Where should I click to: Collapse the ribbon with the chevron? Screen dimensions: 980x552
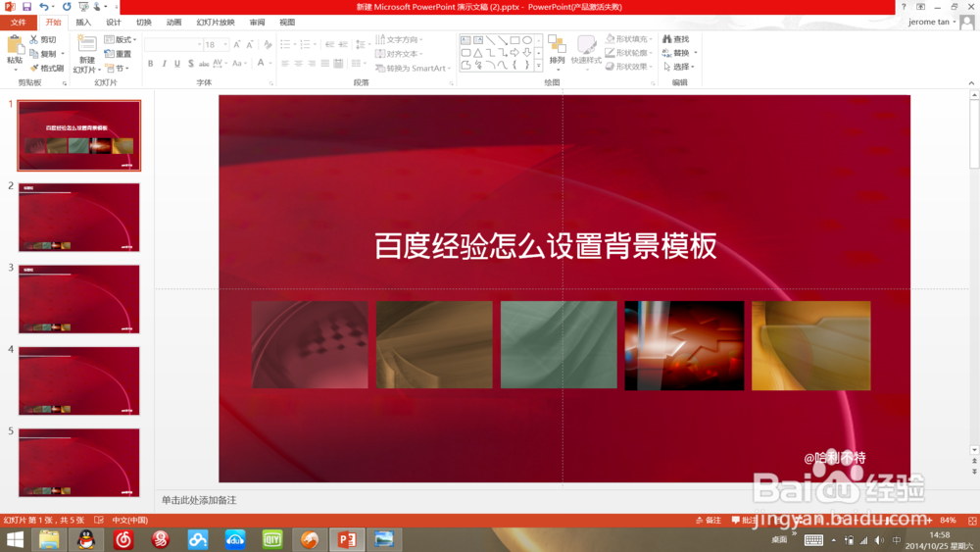click(971, 82)
